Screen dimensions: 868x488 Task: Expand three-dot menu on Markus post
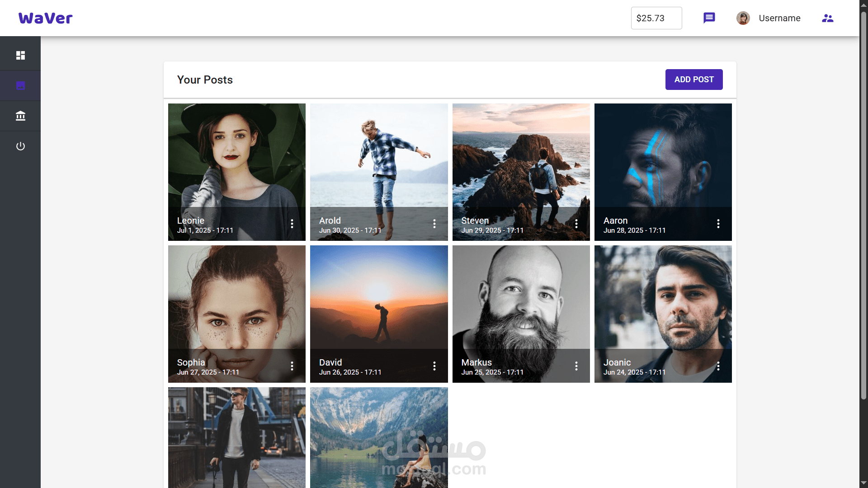(x=576, y=366)
